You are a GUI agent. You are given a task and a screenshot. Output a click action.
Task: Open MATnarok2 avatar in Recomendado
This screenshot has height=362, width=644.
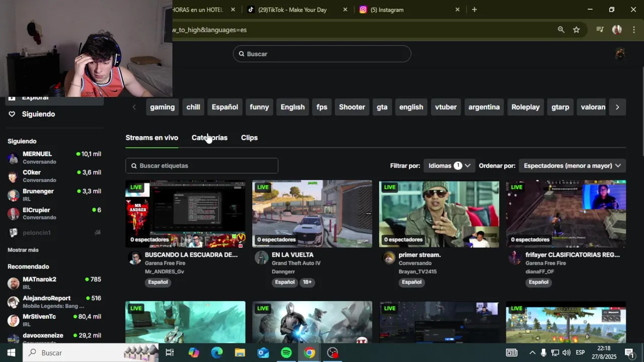pyautogui.click(x=14, y=283)
